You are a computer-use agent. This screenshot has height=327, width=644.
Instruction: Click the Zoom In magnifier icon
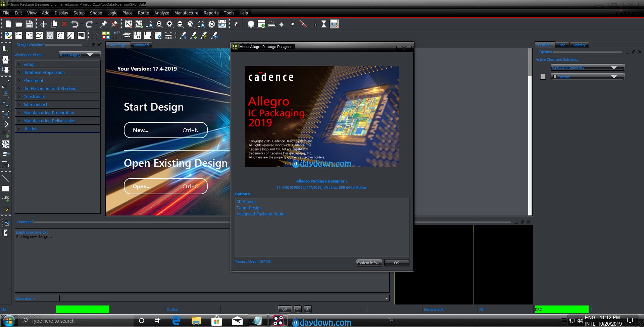click(170, 24)
